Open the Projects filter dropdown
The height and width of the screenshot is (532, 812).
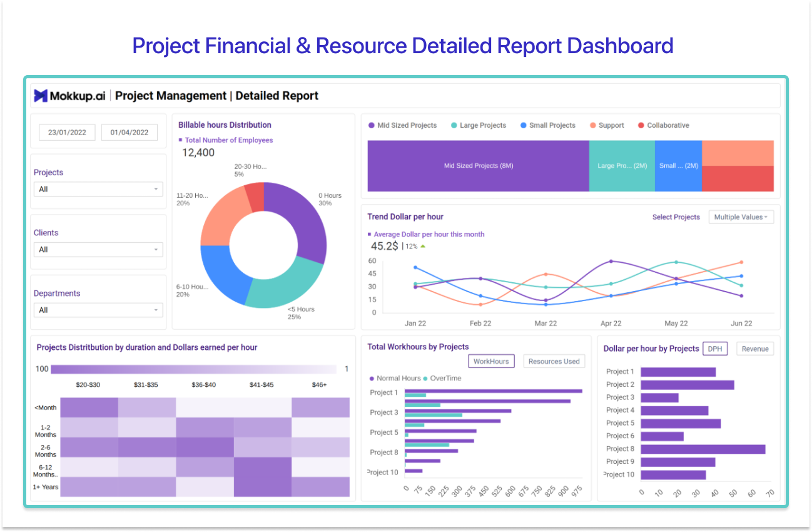point(98,189)
